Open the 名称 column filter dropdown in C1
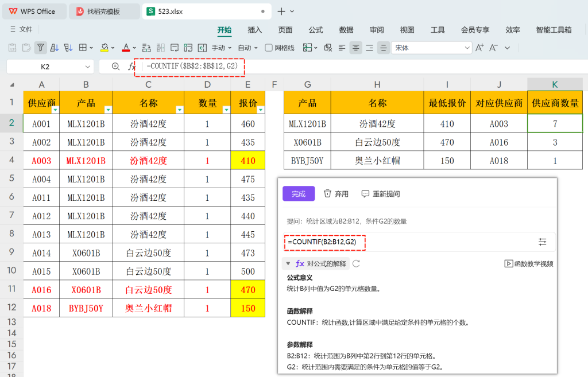Image resolution: width=588 pixels, height=377 pixels. tap(180, 110)
